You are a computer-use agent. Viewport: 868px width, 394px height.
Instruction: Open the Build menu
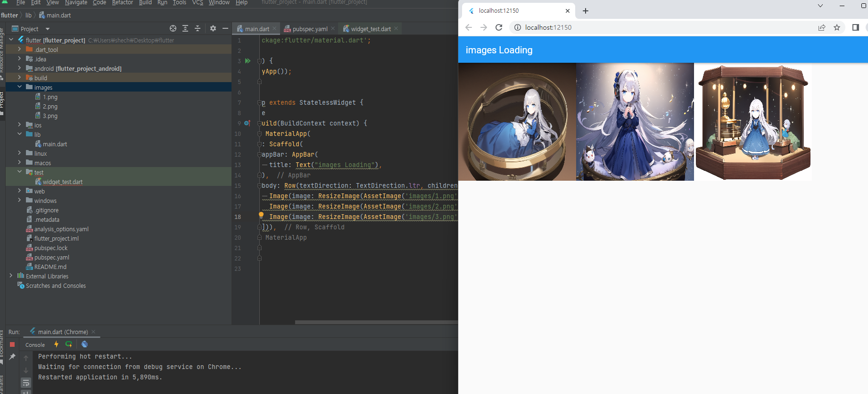coord(145,2)
